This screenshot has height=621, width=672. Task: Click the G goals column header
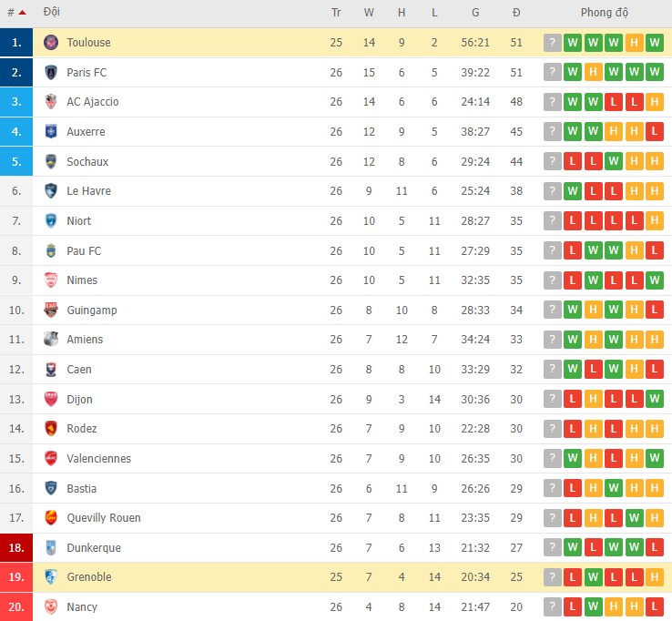click(x=475, y=13)
